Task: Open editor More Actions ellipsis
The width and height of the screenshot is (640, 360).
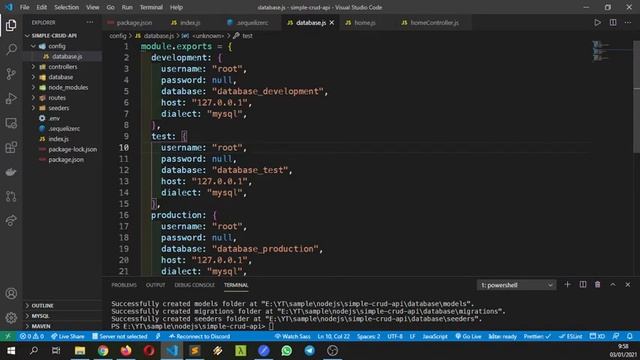Action: [x=628, y=22]
